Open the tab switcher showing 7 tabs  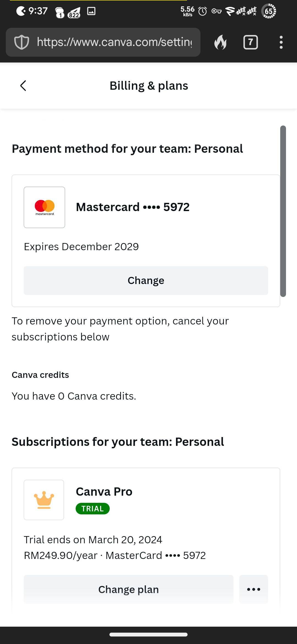251,42
